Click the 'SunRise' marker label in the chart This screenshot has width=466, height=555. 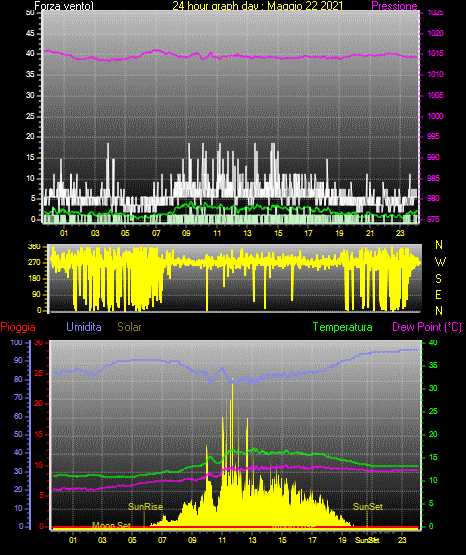coord(145,507)
